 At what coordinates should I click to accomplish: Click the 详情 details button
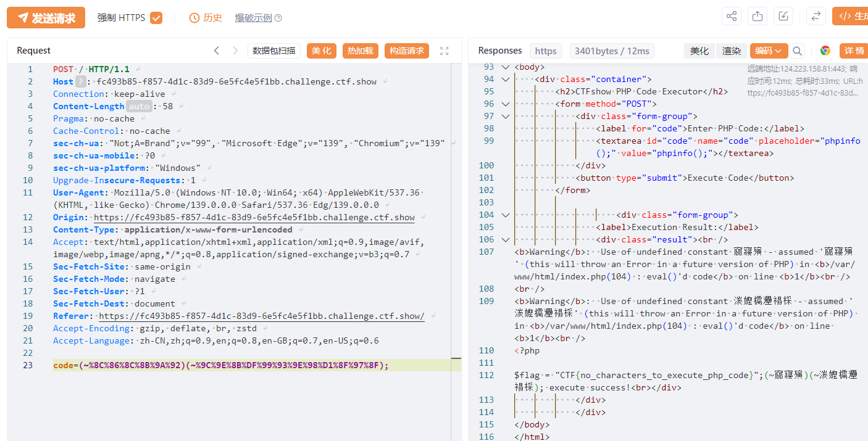click(x=854, y=51)
